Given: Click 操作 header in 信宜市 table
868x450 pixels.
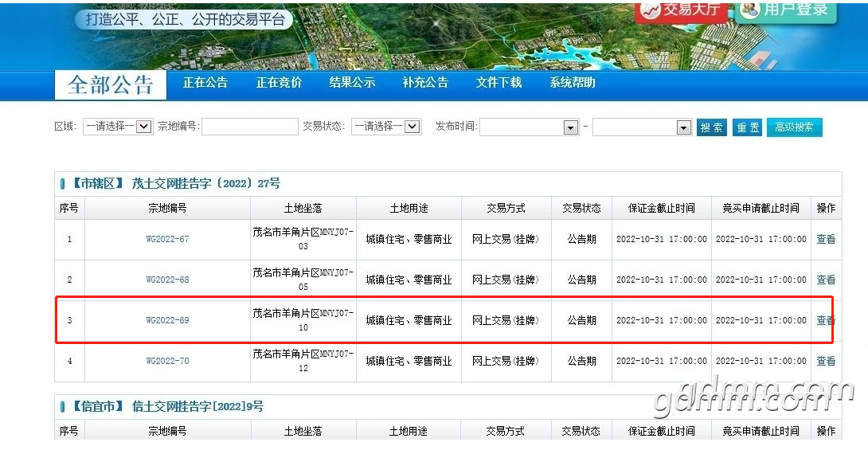Looking at the screenshot, I should point(826,431).
